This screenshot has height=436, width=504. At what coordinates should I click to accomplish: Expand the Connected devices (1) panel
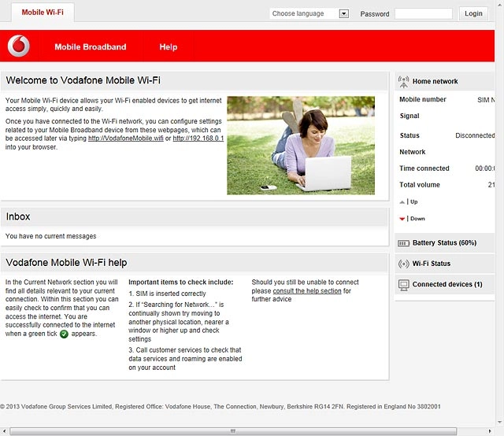(444, 284)
